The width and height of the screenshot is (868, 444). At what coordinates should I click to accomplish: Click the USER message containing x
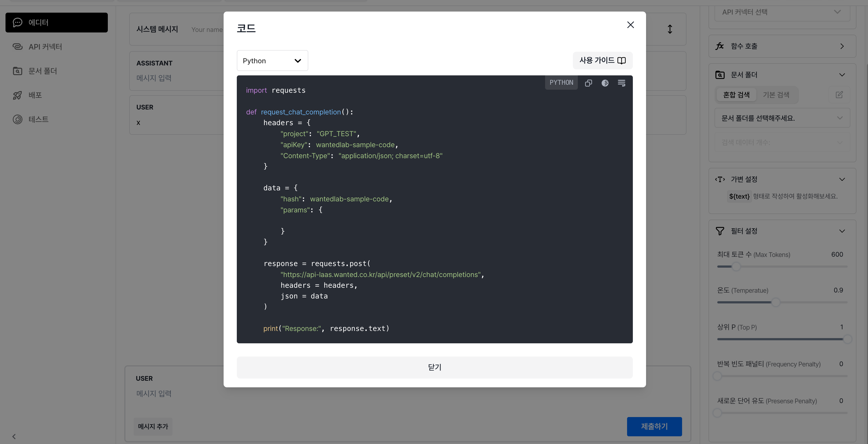(138, 123)
